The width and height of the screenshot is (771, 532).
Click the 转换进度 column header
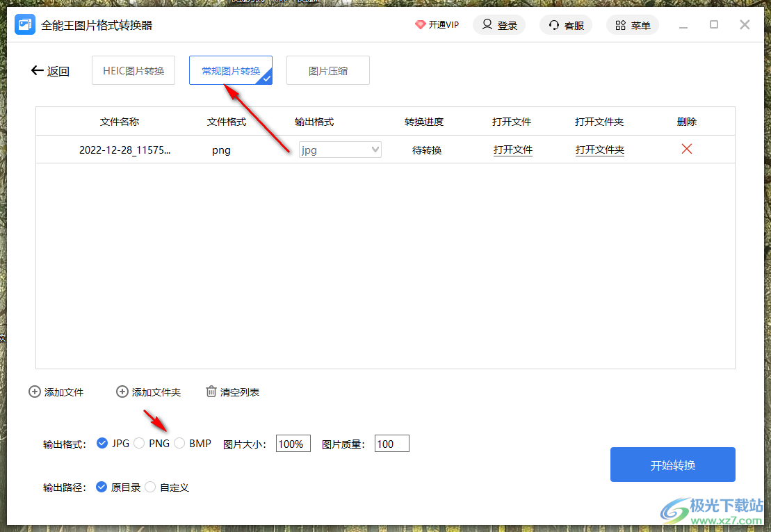coord(424,122)
